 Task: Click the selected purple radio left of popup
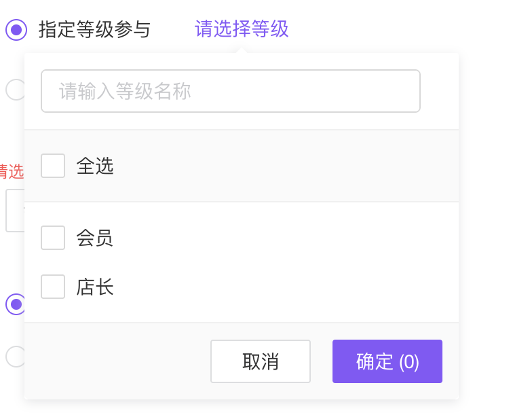[x=15, y=304]
